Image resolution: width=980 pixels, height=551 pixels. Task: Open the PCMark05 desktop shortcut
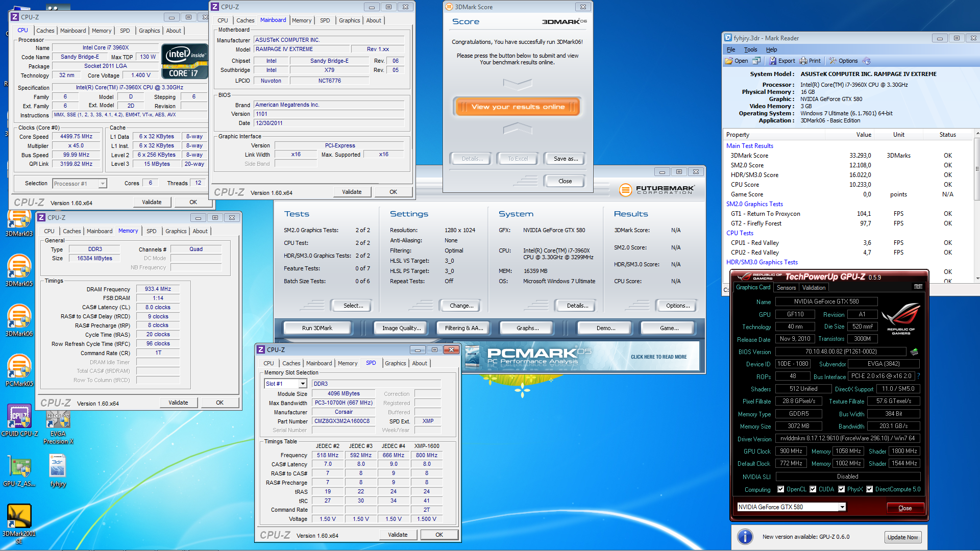point(19,370)
